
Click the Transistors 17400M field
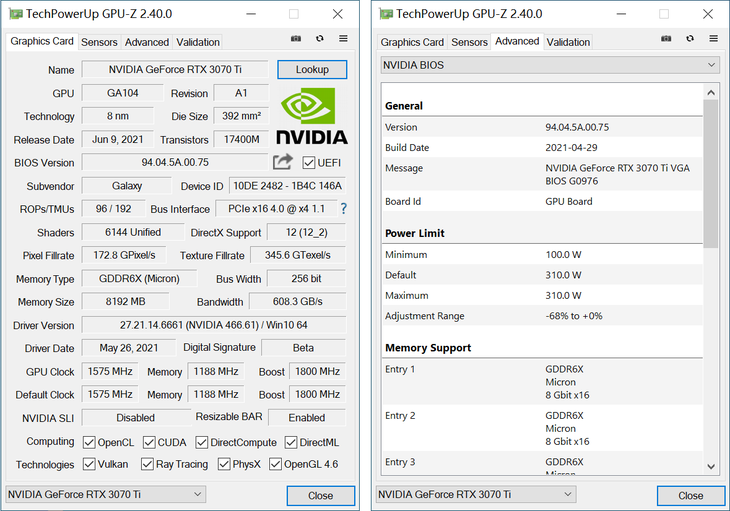coord(241,139)
